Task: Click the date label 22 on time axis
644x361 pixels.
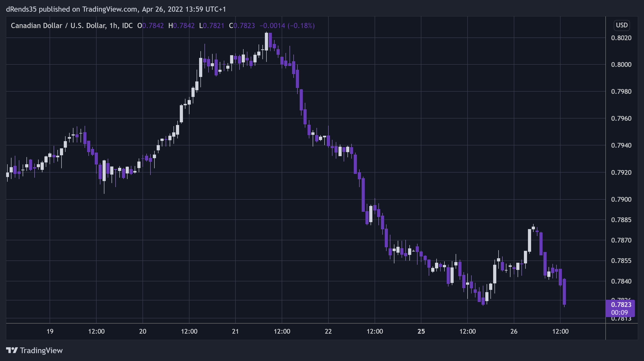Action: click(328, 331)
